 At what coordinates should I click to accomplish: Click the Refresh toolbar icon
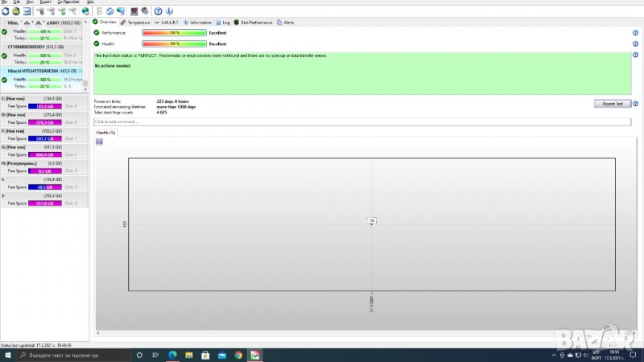pos(6,11)
